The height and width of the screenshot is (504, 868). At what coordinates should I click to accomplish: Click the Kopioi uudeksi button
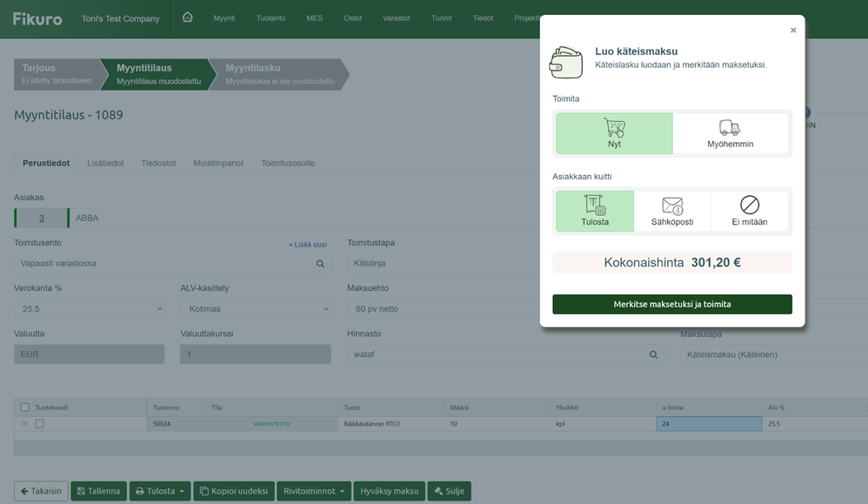click(x=234, y=491)
